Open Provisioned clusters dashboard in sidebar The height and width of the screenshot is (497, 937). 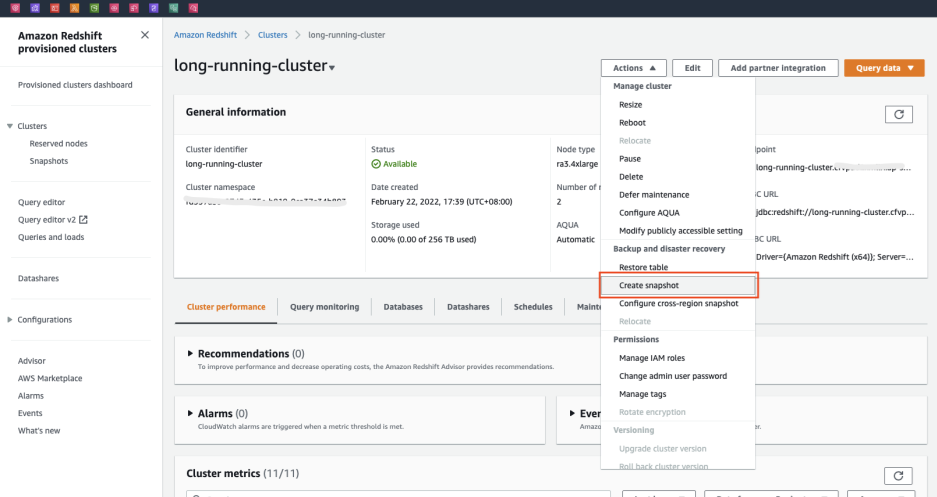click(x=75, y=85)
